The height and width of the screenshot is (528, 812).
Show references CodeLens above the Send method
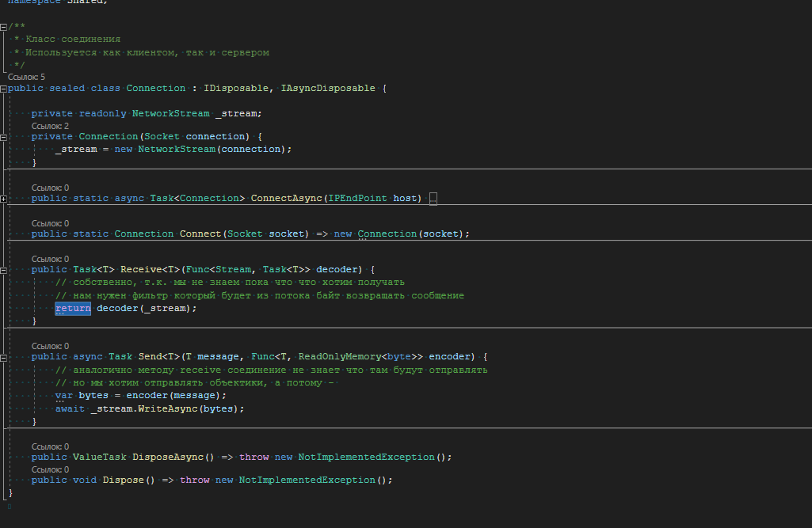(x=50, y=346)
